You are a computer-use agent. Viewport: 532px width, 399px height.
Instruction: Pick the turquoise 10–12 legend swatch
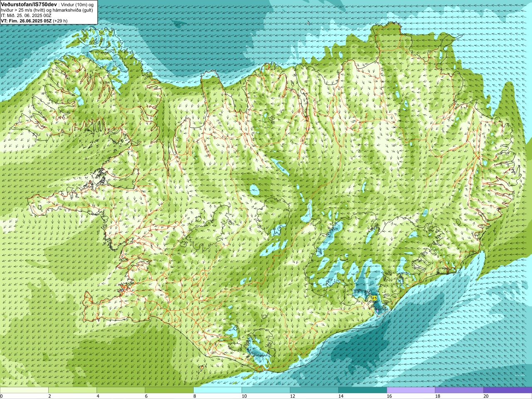[266, 390]
